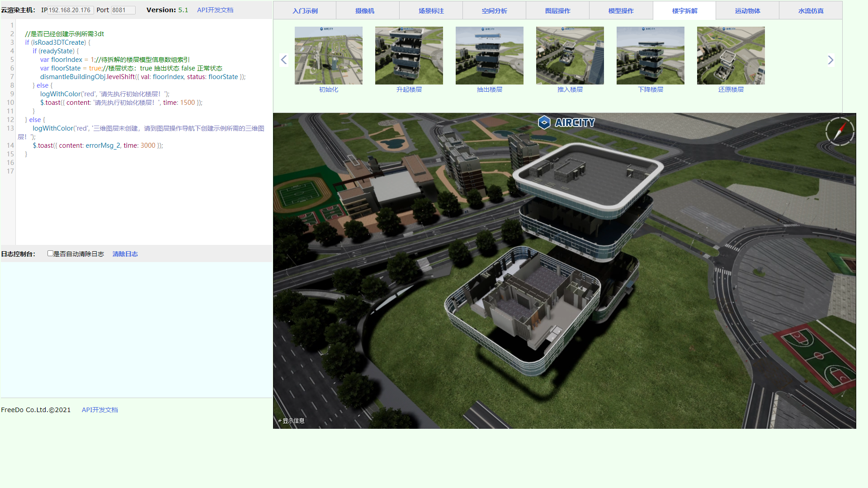Click the AIRCITY logo in the viewport
This screenshot has width=868, height=488.
pos(566,122)
